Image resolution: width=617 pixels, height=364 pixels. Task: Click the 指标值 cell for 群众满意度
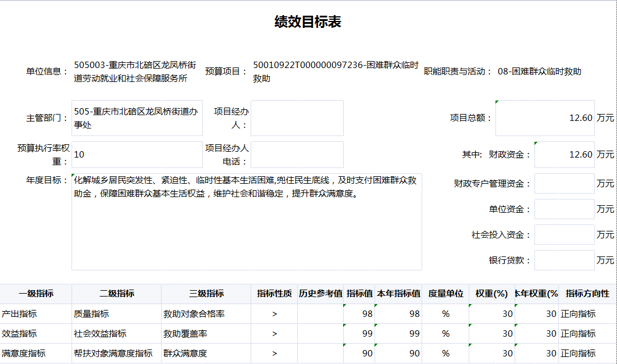(359, 354)
